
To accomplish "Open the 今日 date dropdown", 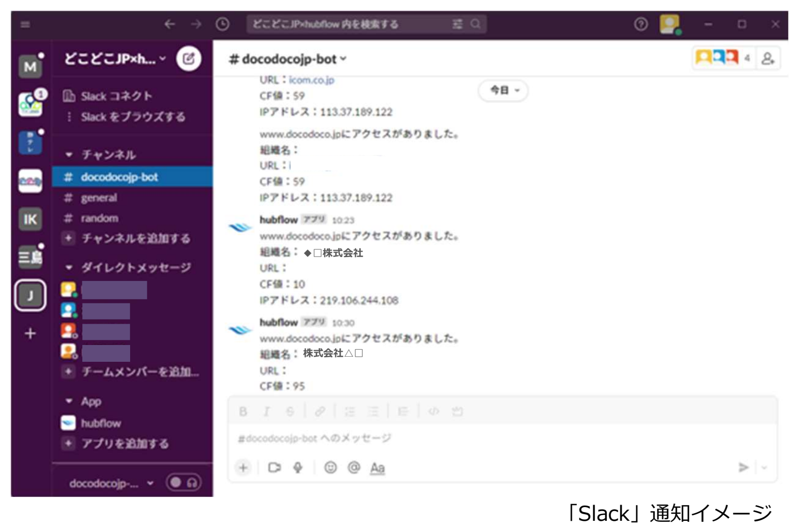I will click(x=503, y=90).
